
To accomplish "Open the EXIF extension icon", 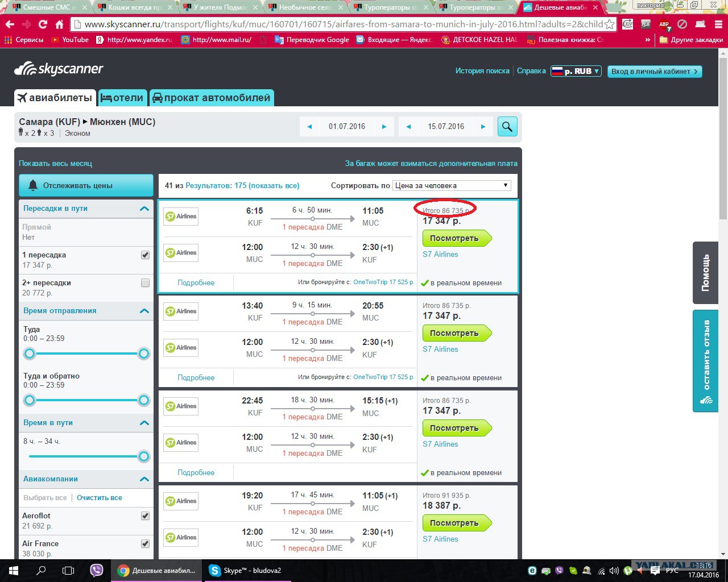I will [627, 24].
